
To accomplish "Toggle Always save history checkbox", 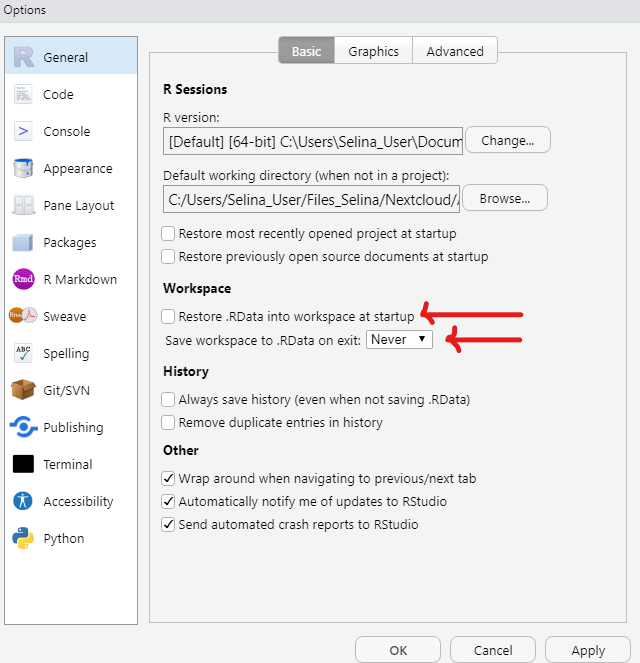I will (x=169, y=400).
